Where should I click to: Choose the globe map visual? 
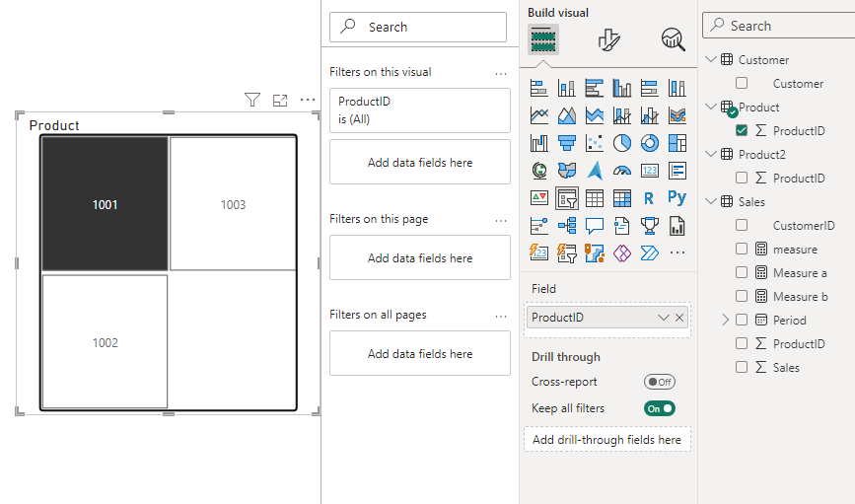tap(538, 171)
